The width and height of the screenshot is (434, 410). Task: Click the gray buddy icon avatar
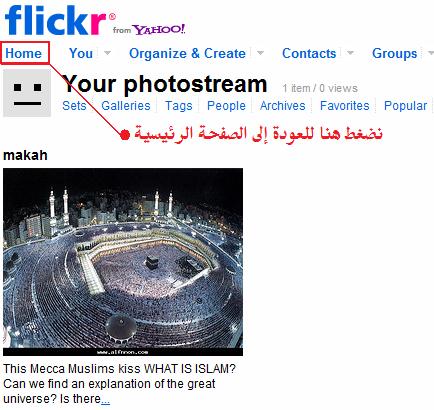point(27,93)
